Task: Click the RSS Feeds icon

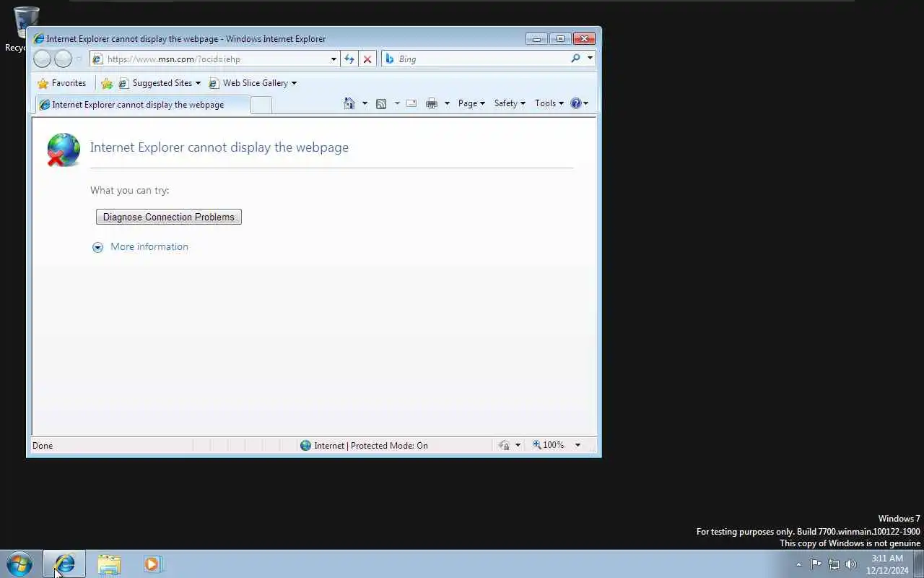Action: pyautogui.click(x=381, y=103)
